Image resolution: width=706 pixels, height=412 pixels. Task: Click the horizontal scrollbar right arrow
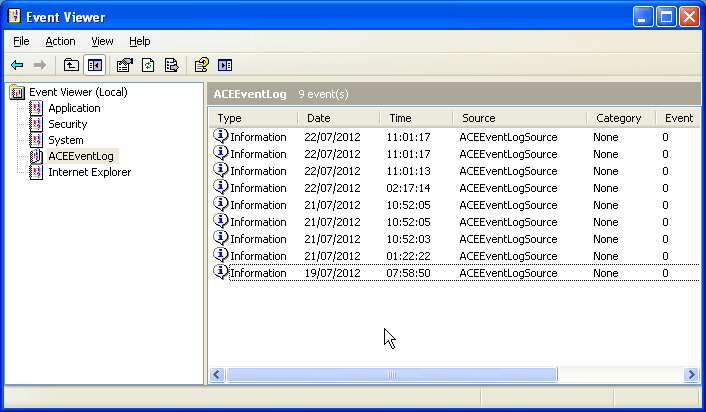click(x=691, y=375)
